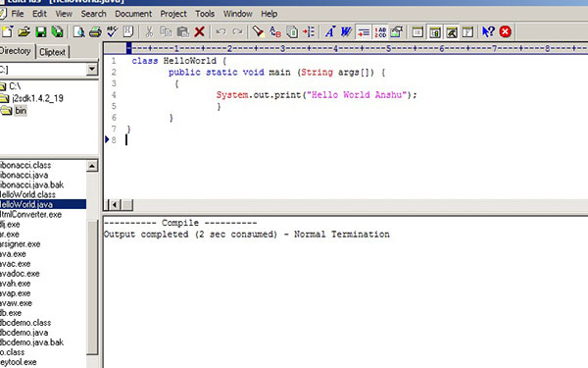Open Find using the flashlight icon
588x368 pixels.
(258, 31)
